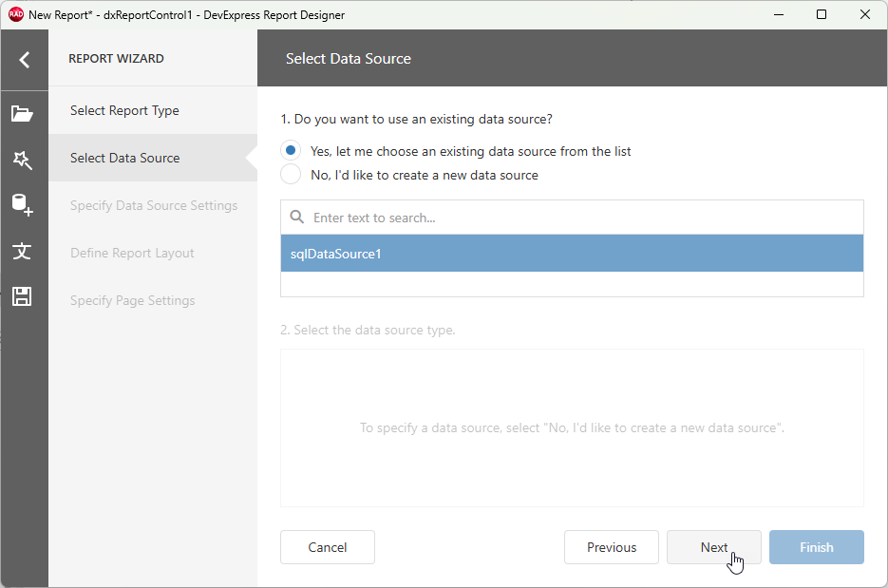Click the REPORT WIZARD heading
The width and height of the screenshot is (888, 588).
point(116,58)
